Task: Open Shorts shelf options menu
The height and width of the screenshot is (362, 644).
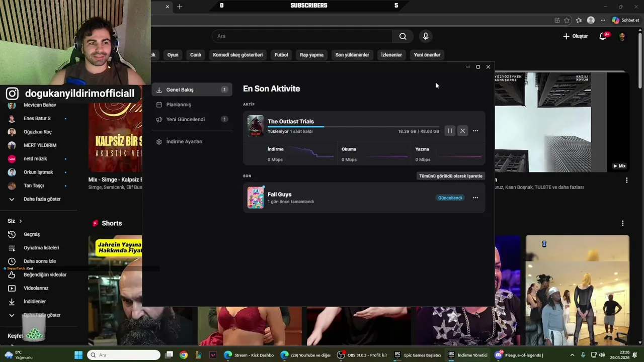Action: [x=622, y=223]
